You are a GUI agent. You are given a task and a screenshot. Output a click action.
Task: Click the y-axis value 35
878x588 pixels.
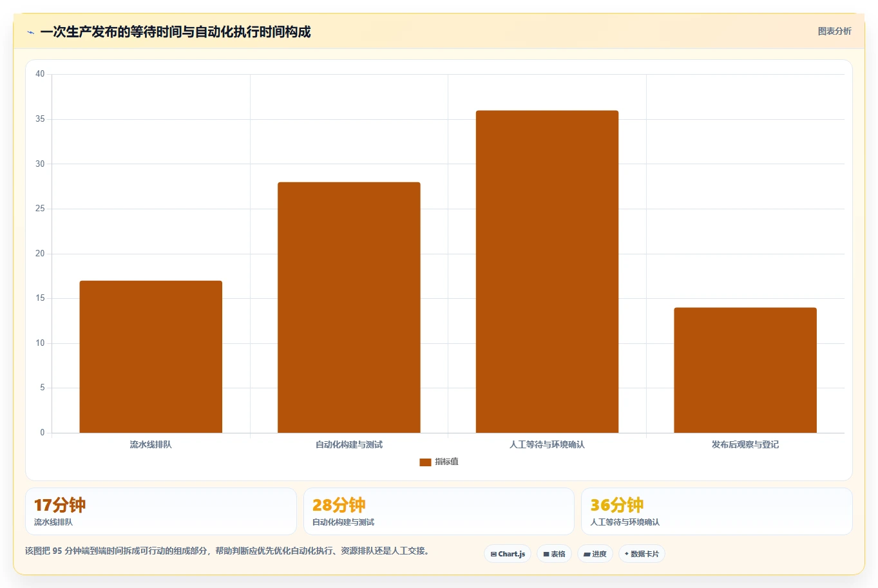point(40,119)
